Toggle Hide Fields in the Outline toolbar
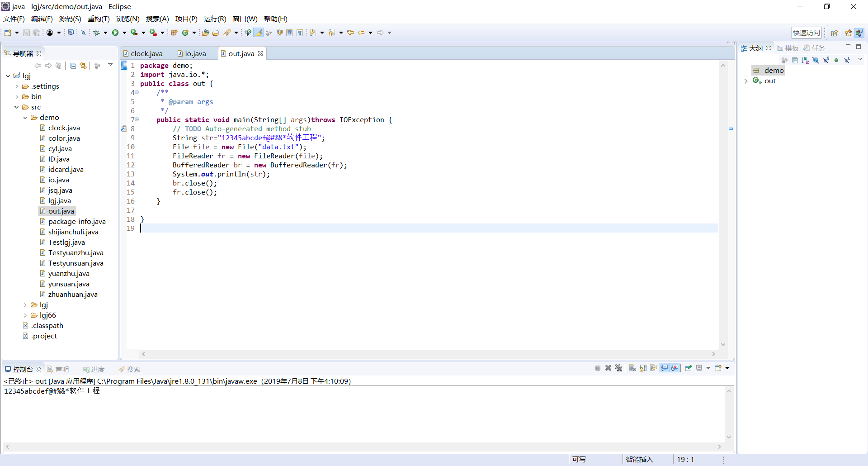868x466 pixels. click(816, 60)
